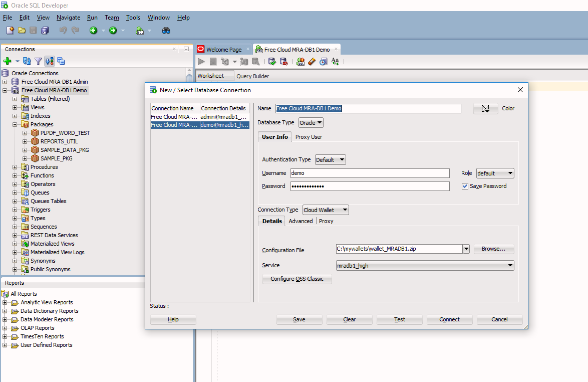Click the Commit database icon
The width and height of the screenshot is (588, 382).
tap(272, 61)
